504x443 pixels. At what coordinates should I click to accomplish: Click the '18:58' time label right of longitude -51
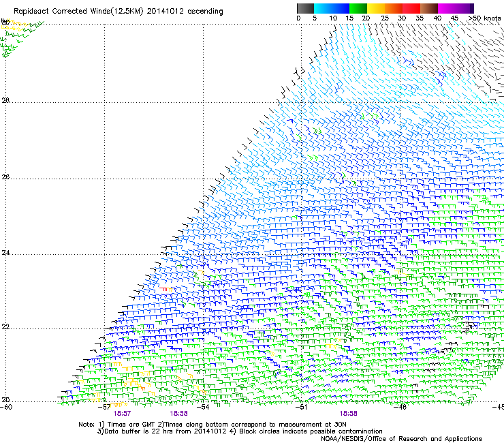click(x=349, y=414)
